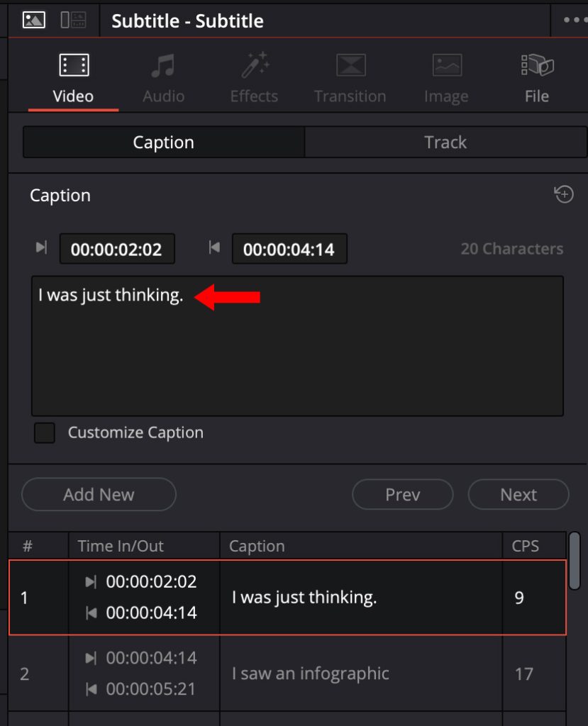Enable the Customize Caption checkbox
Image resolution: width=588 pixels, height=726 pixels.
(44, 433)
